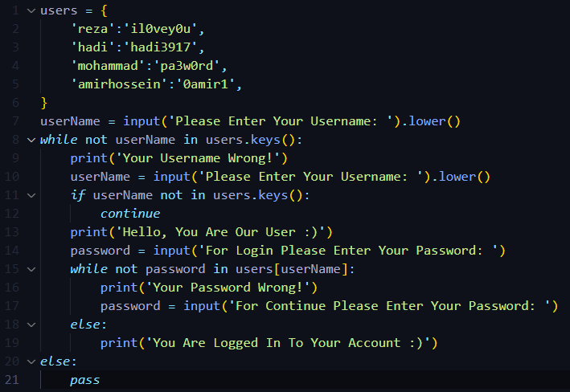Fold the if block on line 11
The image size is (570, 392).
[31, 195]
